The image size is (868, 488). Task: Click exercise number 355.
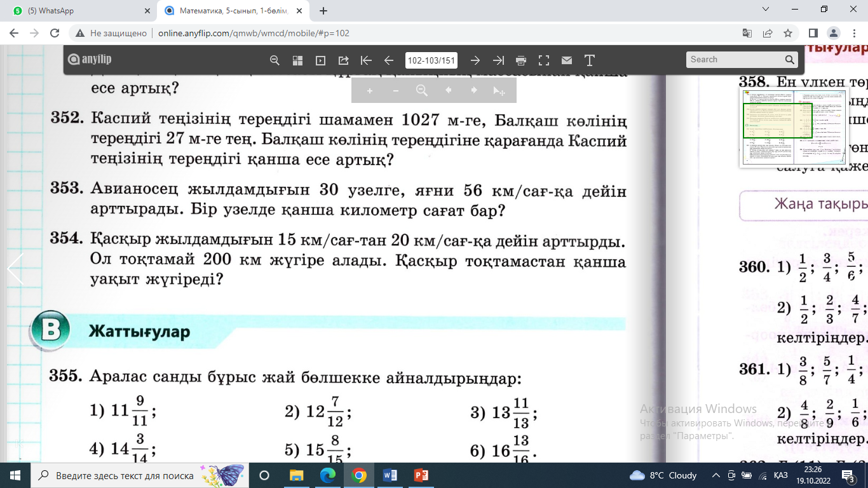(x=67, y=376)
